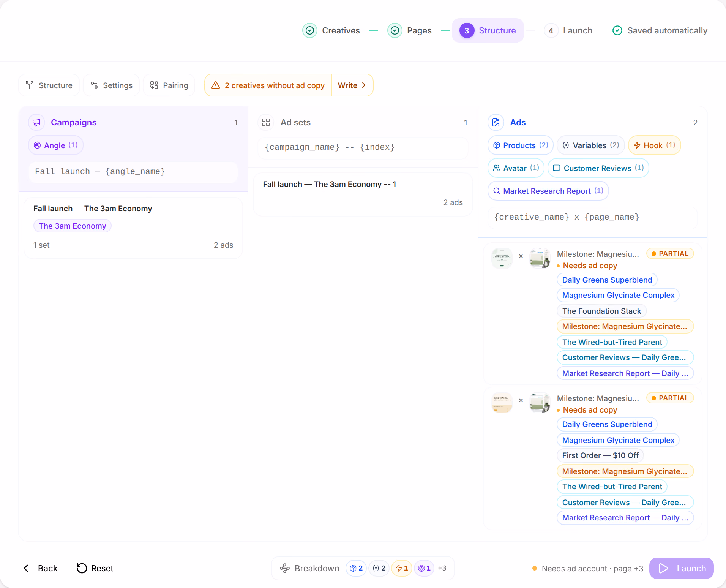Screen dimensions: 726x588
Task: Click the angle count badge in Breakdown
Action: (424, 568)
